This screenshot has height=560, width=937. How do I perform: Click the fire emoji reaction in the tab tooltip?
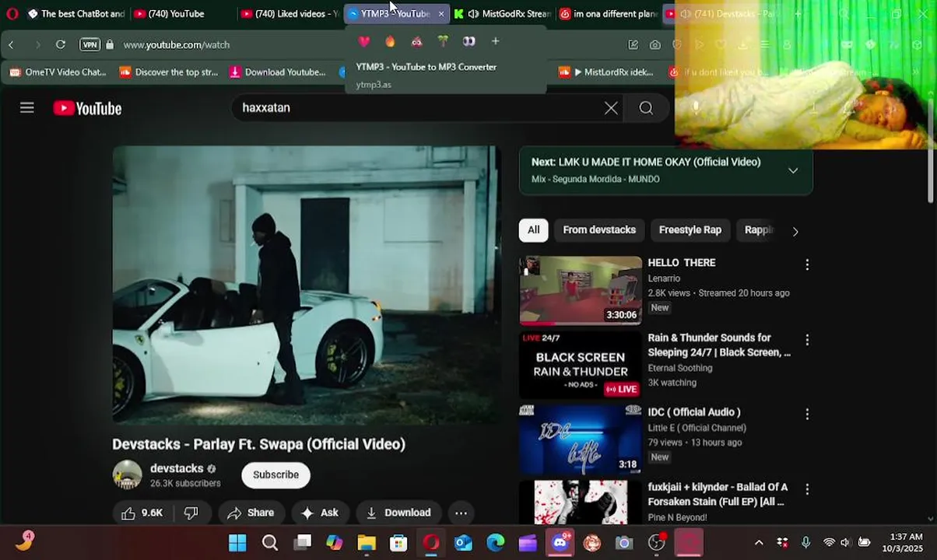tap(390, 41)
